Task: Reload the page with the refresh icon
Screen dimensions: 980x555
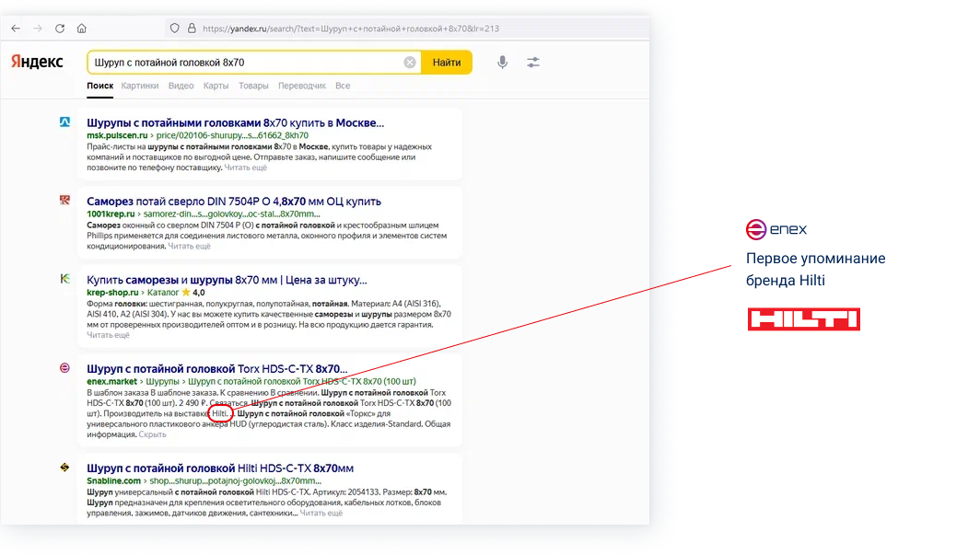Action: tap(59, 29)
